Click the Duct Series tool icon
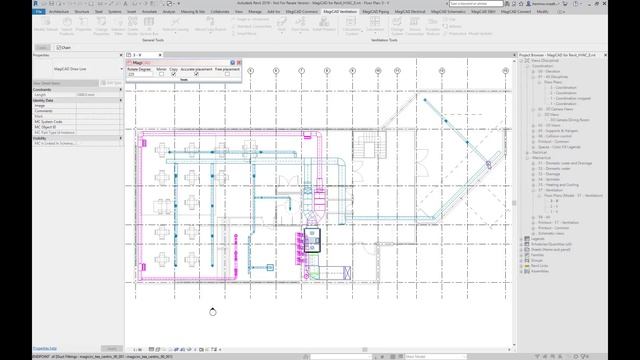The image size is (640, 360). coord(300,24)
